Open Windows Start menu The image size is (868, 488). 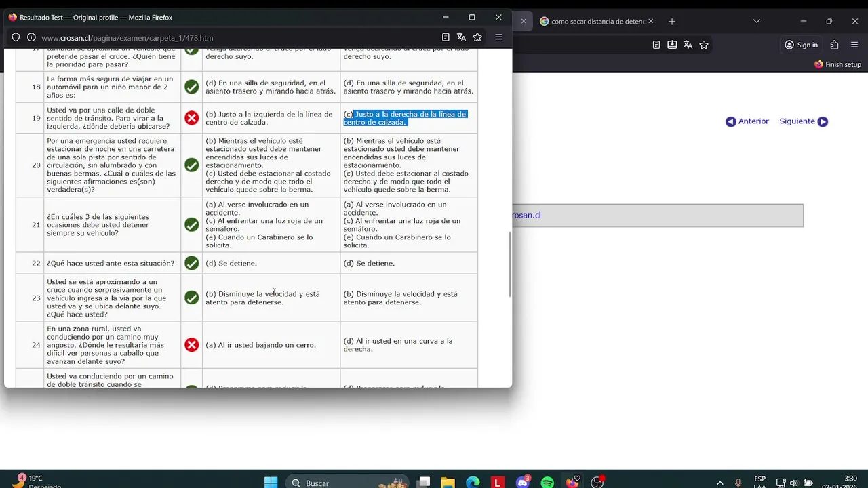(271, 483)
